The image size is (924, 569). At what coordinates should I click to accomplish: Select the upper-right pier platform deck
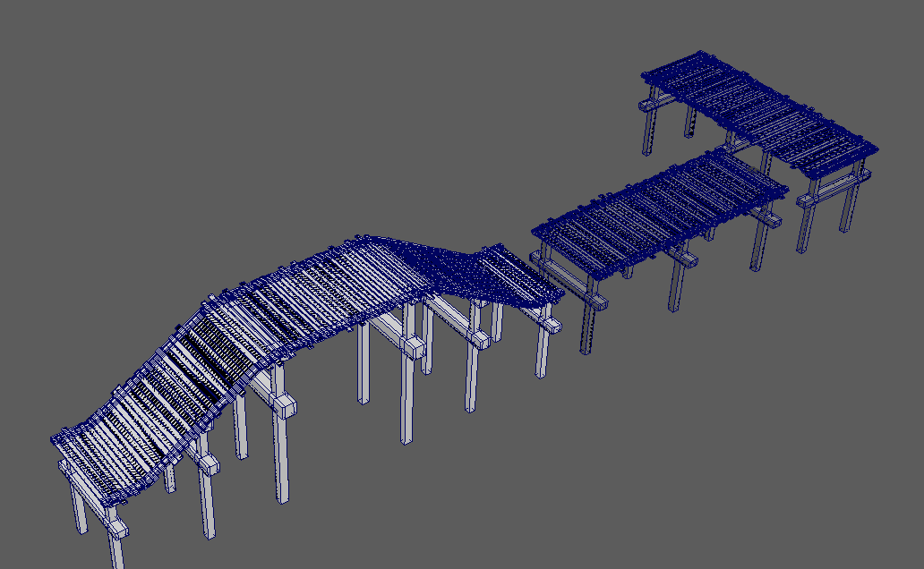tap(761, 112)
